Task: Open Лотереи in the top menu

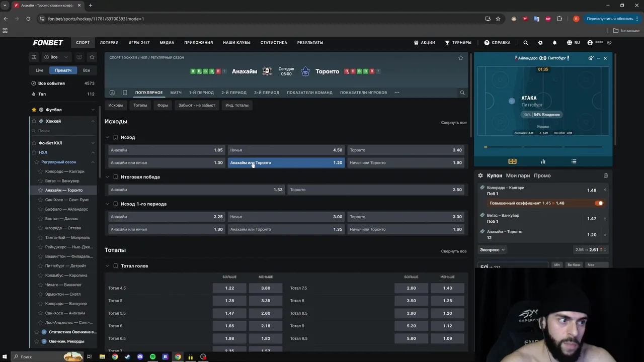Action: pos(109,43)
